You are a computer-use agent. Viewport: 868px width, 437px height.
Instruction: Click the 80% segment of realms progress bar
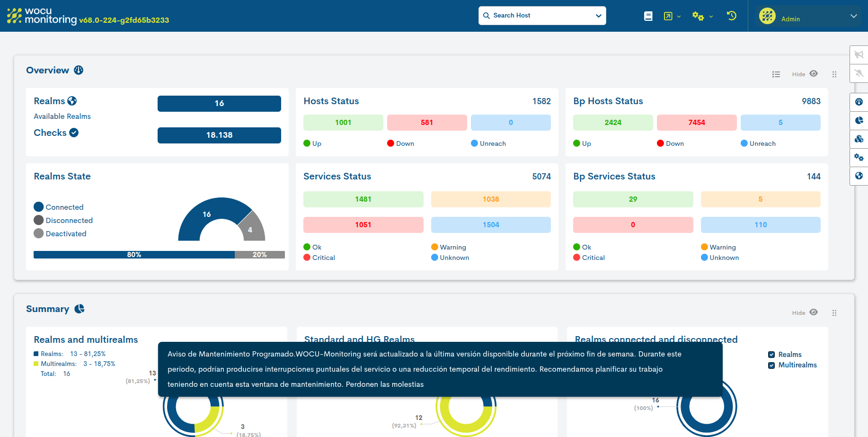click(134, 255)
